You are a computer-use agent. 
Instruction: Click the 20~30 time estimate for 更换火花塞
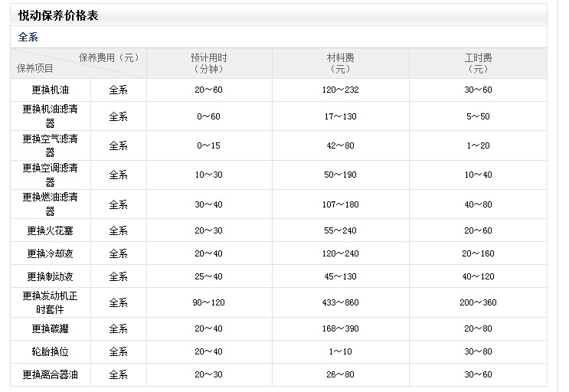click(x=208, y=230)
